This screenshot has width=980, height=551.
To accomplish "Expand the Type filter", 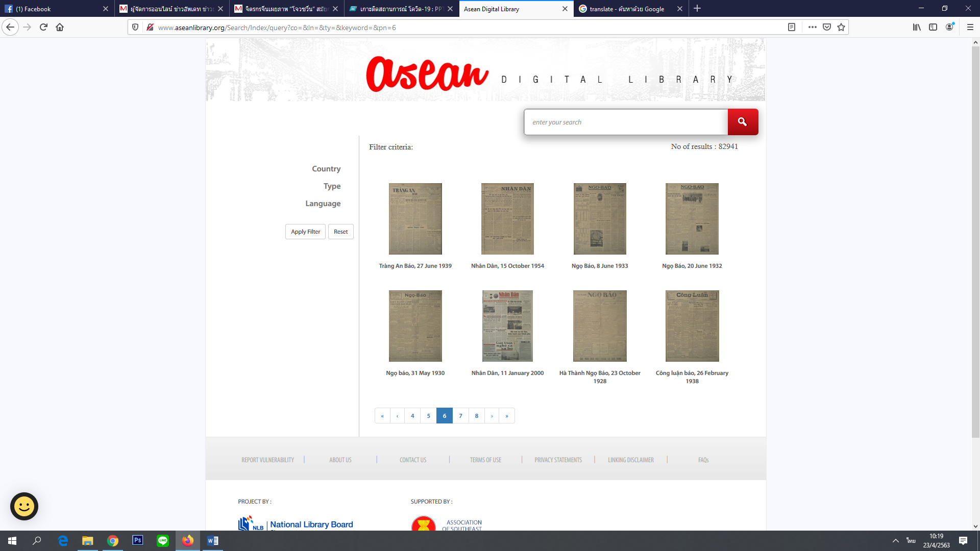I will (332, 186).
